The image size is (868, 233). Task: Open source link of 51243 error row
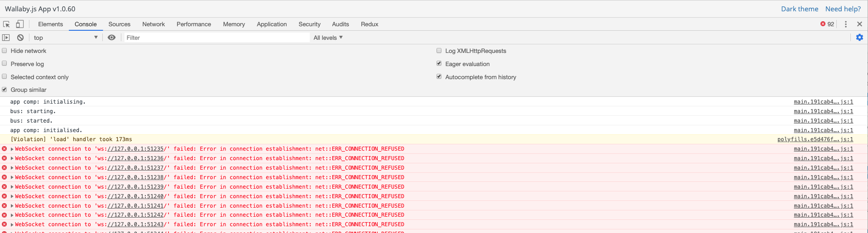coord(823,224)
